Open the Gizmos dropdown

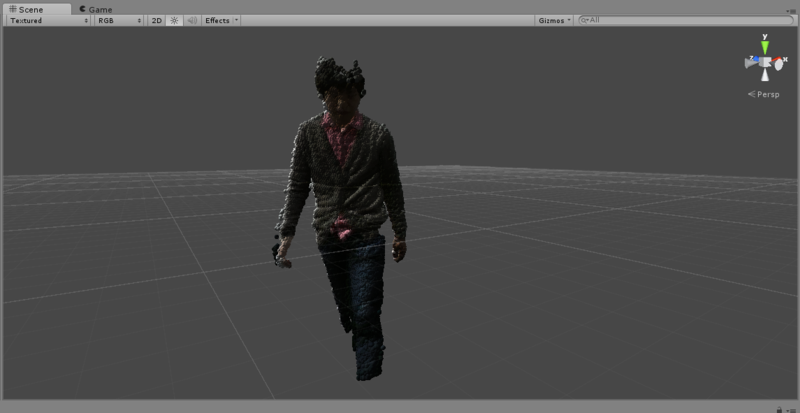[x=555, y=20]
